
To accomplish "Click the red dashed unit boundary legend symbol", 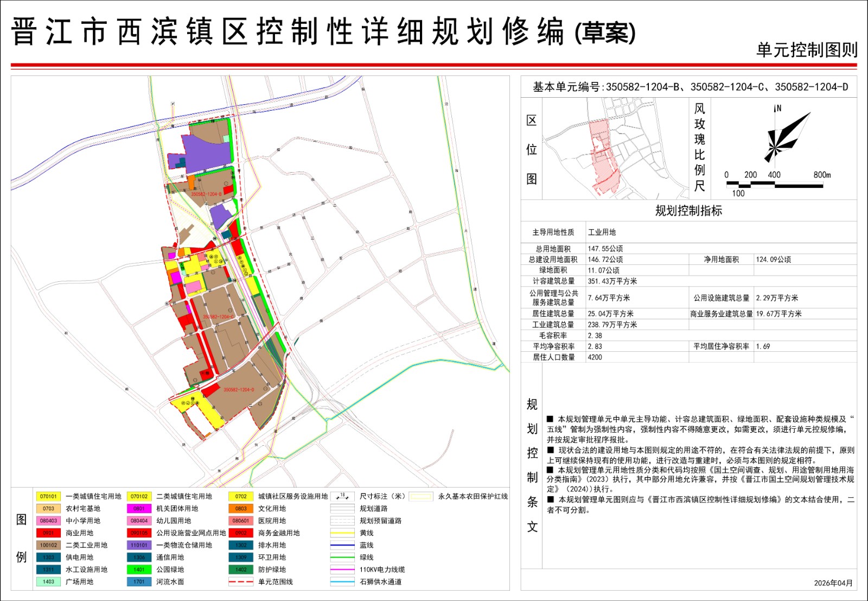I will [x=241, y=581].
